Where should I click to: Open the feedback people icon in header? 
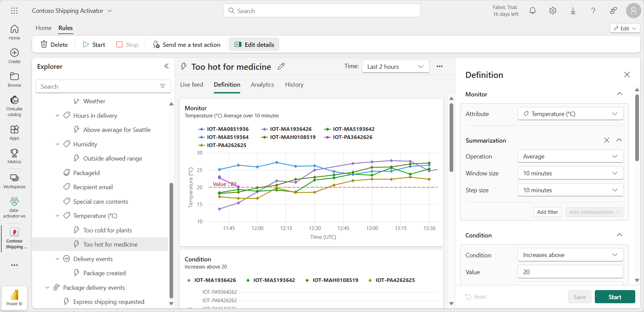click(x=613, y=11)
